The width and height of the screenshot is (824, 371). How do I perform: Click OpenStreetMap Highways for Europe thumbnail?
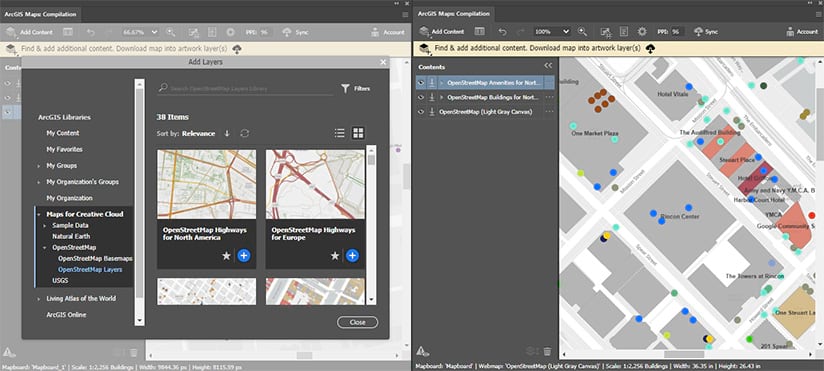click(315, 184)
